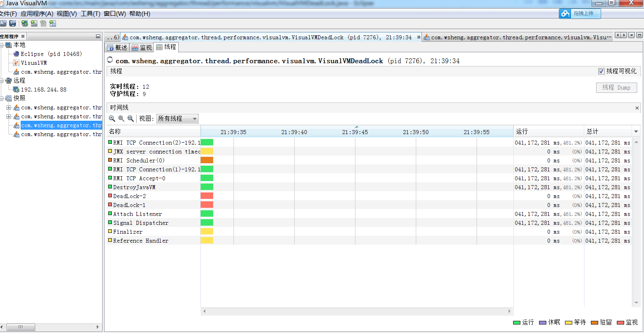Open the column chooser arrow beside 总计

click(x=636, y=132)
